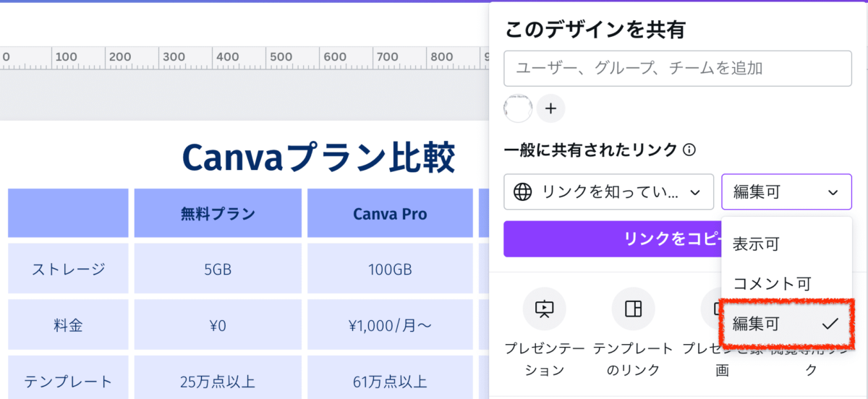Expand the 編集可 permission dropdown
Image resolution: width=868 pixels, height=399 pixels.
pyautogui.click(x=786, y=192)
